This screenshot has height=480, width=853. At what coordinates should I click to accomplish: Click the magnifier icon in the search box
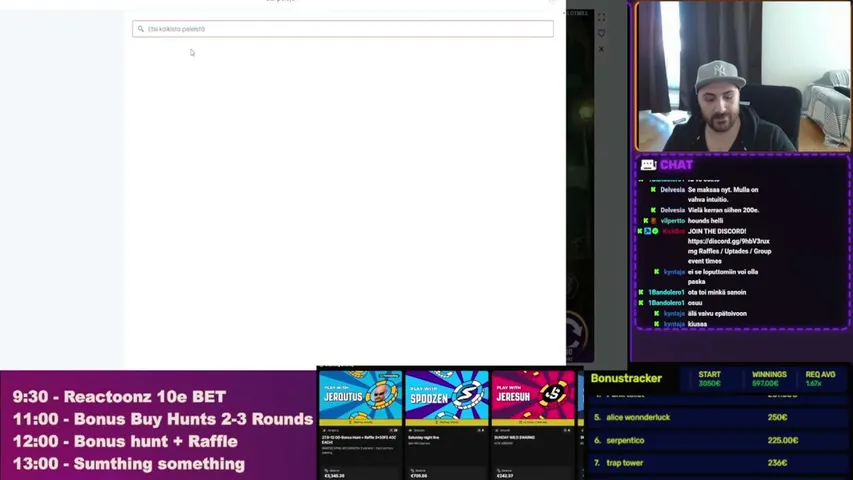point(140,29)
